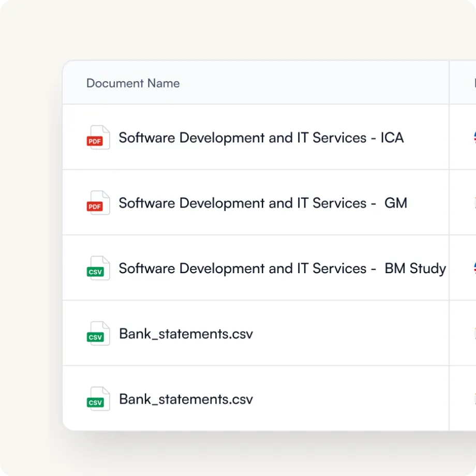476x476 pixels.
Task: Click blank area in bottom Bank_statements.csv row
Action: pos(352,399)
